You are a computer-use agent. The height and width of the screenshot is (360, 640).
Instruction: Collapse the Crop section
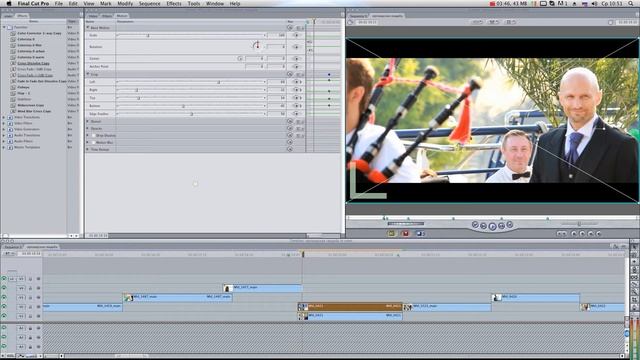[88, 74]
